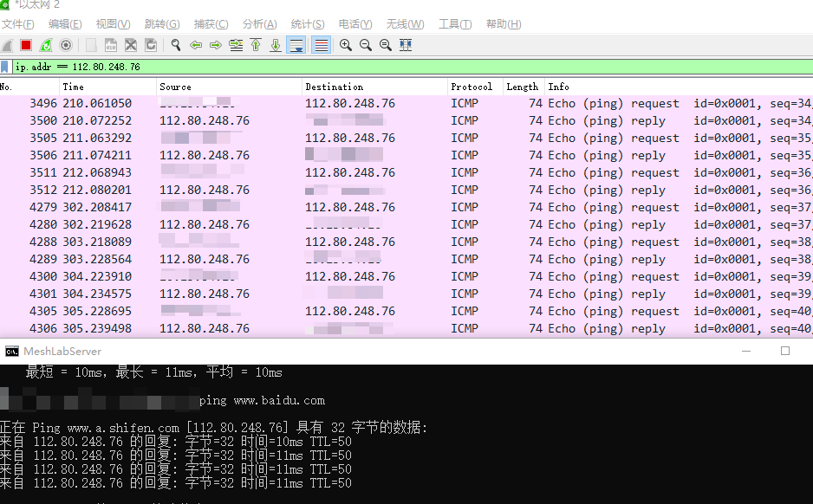Jump to the last packet
This screenshot has height=504, width=813.
coord(276,46)
